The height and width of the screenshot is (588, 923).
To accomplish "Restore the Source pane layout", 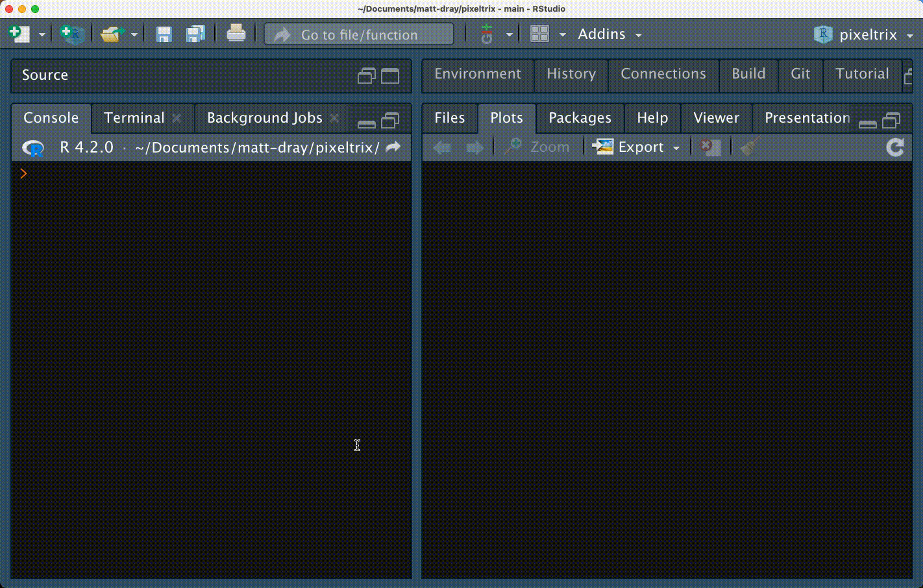I will coord(365,75).
